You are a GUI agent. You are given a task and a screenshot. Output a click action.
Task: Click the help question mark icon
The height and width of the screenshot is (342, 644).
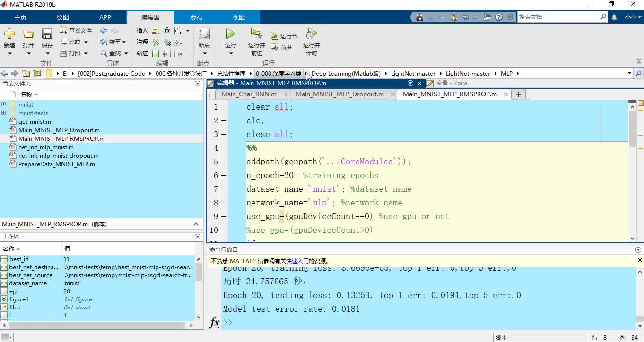coord(499,17)
